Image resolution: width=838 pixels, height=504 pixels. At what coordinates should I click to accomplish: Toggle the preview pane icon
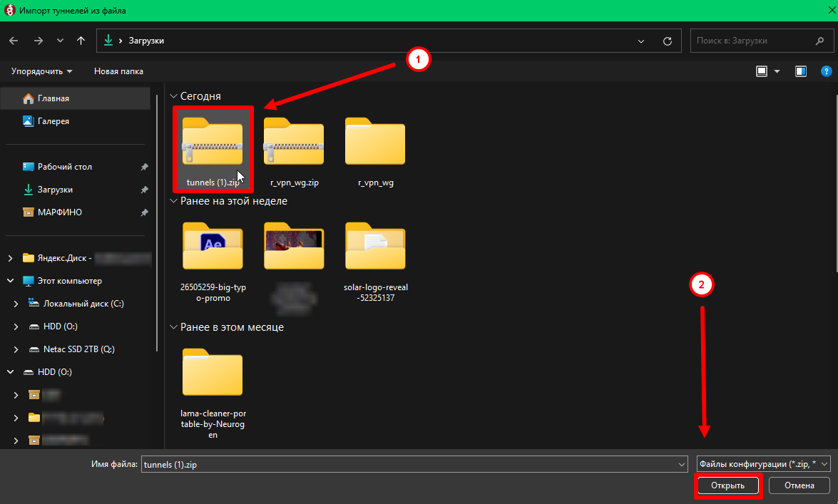pyautogui.click(x=801, y=71)
